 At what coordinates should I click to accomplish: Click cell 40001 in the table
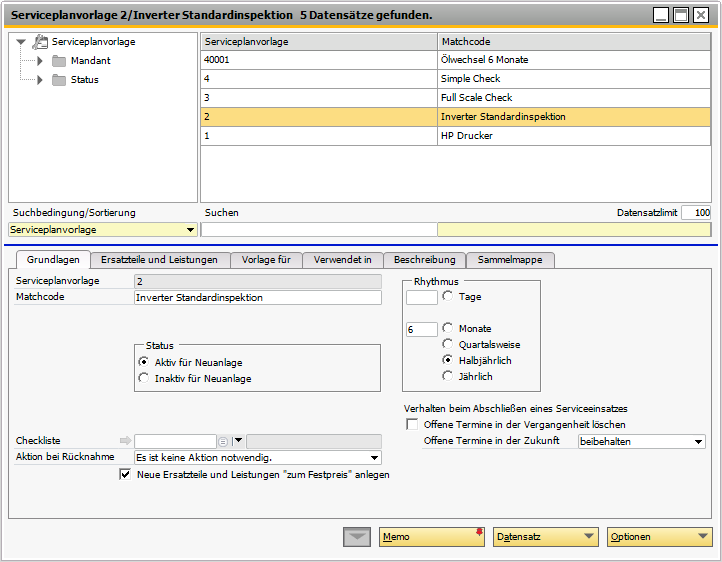pos(319,60)
